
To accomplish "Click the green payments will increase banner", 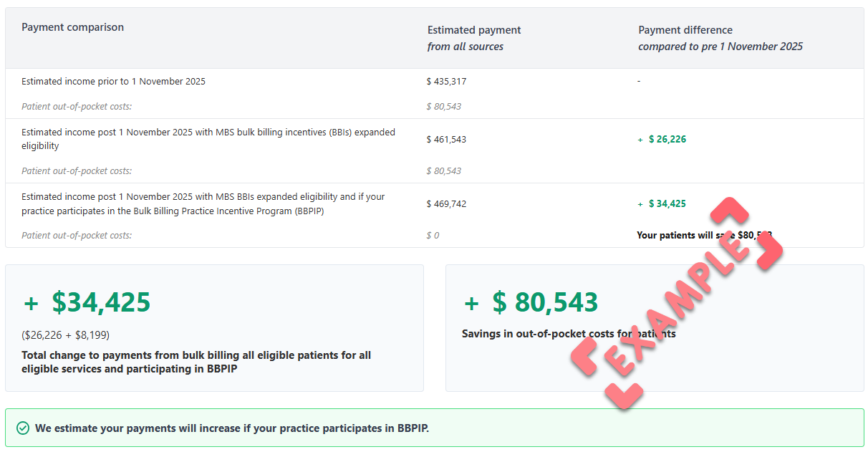I will coord(434,428).
